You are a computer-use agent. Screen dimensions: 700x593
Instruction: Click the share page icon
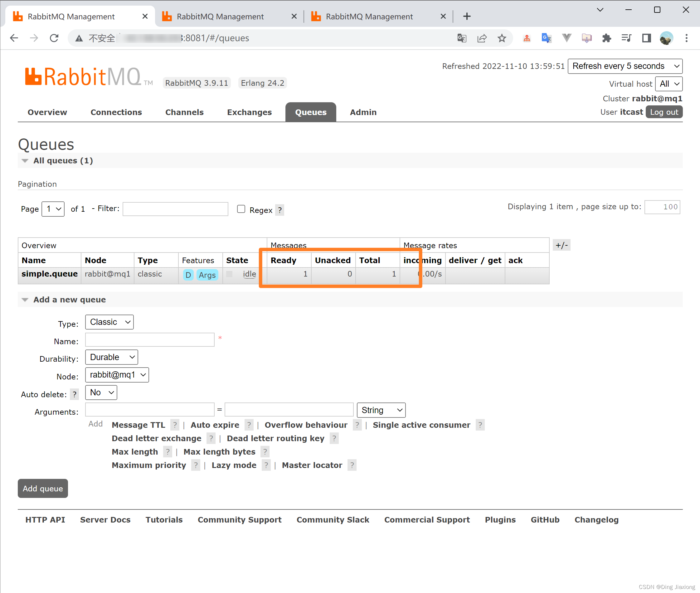pos(482,38)
